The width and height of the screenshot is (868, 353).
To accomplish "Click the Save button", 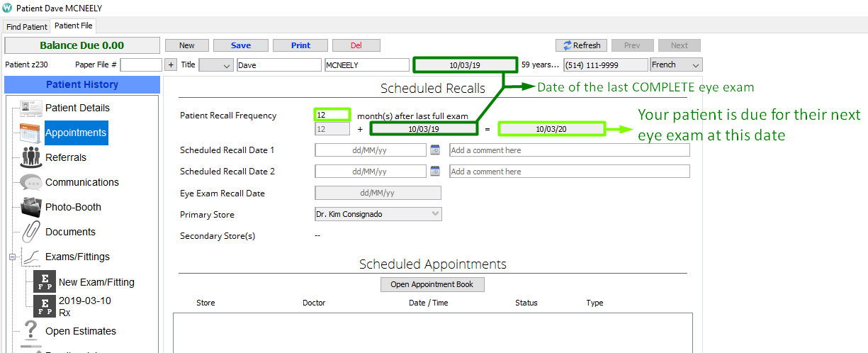I will point(240,45).
